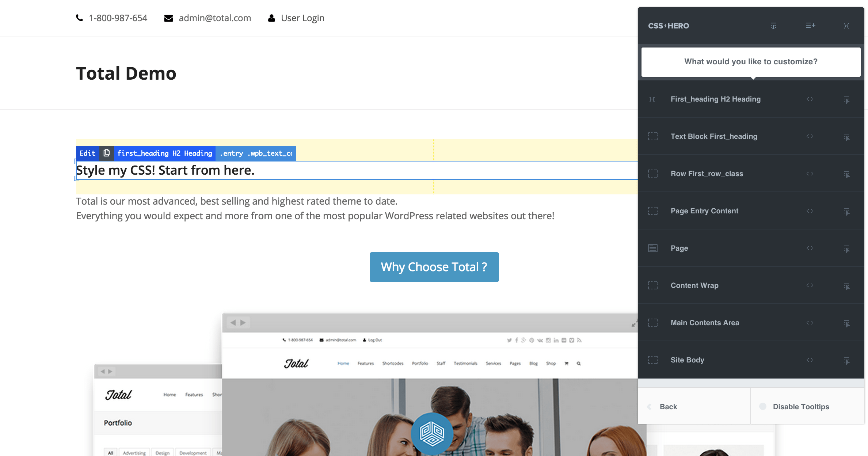Image resolution: width=868 pixels, height=456 pixels.
Task: Open code view for Page Entry Content
Action: tap(810, 211)
